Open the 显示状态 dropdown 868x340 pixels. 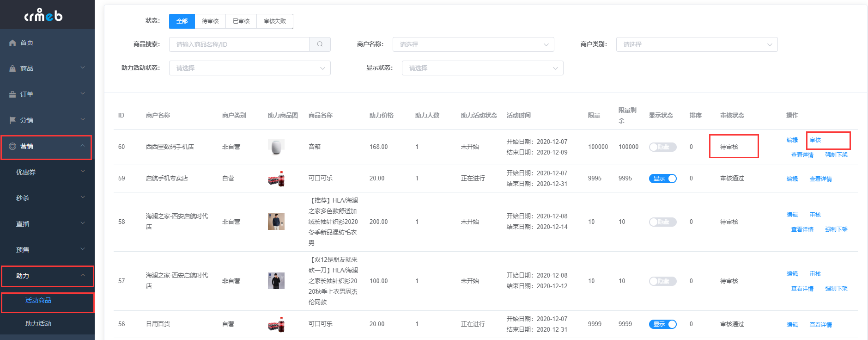(482, 68)
